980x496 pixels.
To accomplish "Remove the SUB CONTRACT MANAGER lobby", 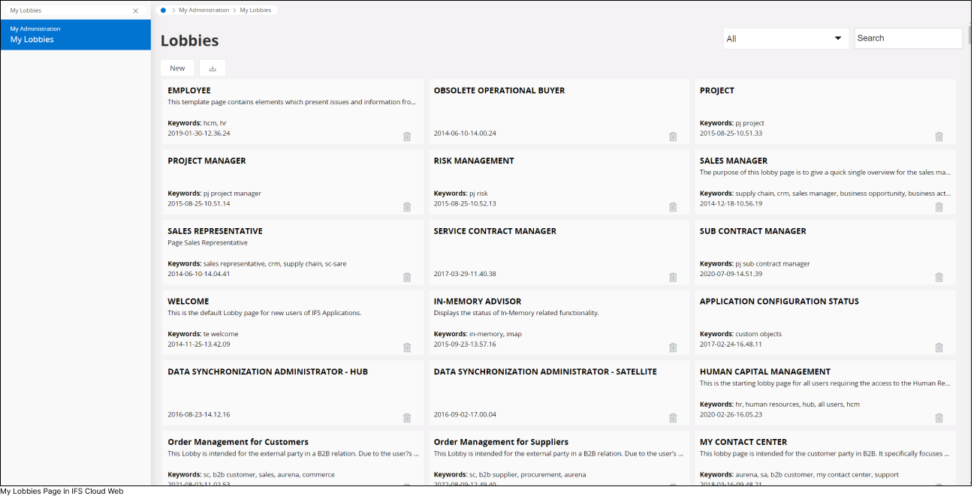I will [x=939, y=277].
